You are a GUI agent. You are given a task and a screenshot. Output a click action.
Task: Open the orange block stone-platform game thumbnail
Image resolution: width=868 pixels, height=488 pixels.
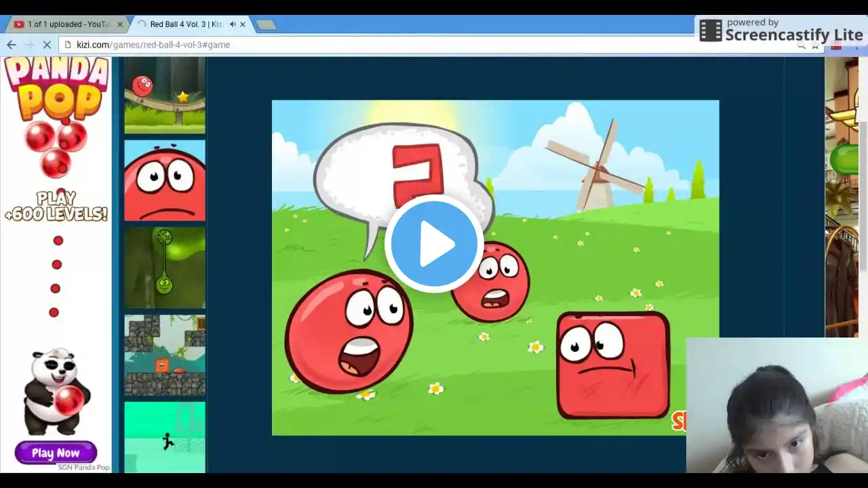tap(165, 355)
